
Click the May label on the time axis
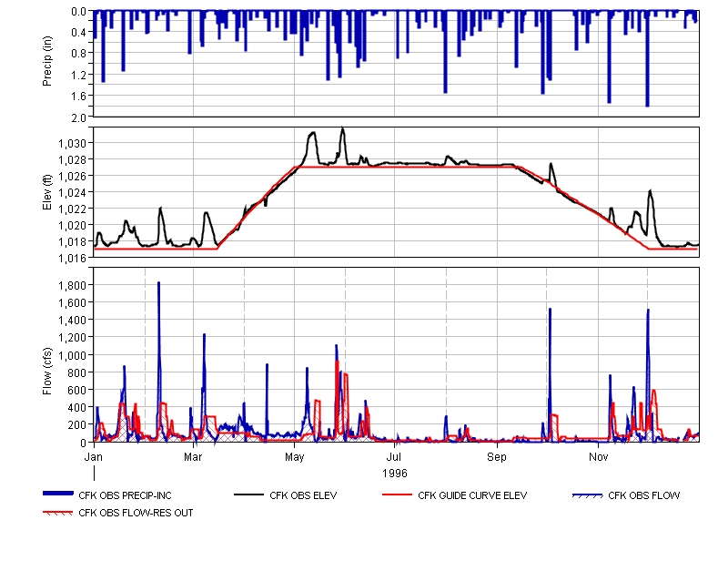295,455
